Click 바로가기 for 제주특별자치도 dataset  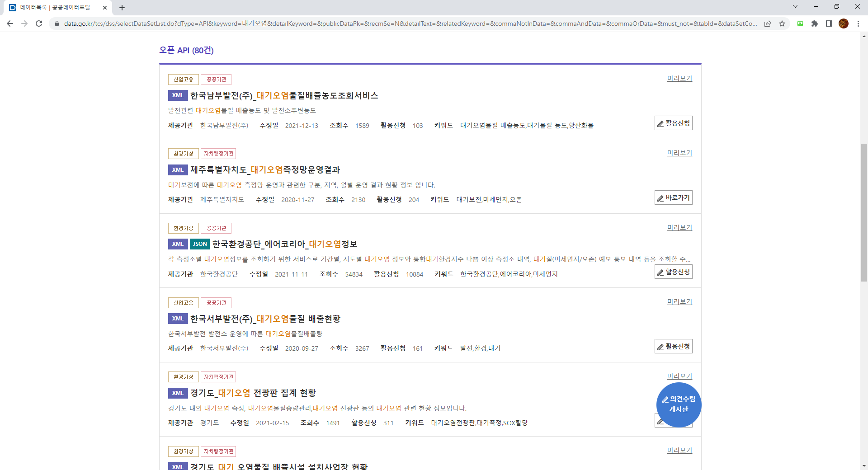[673, 198]
